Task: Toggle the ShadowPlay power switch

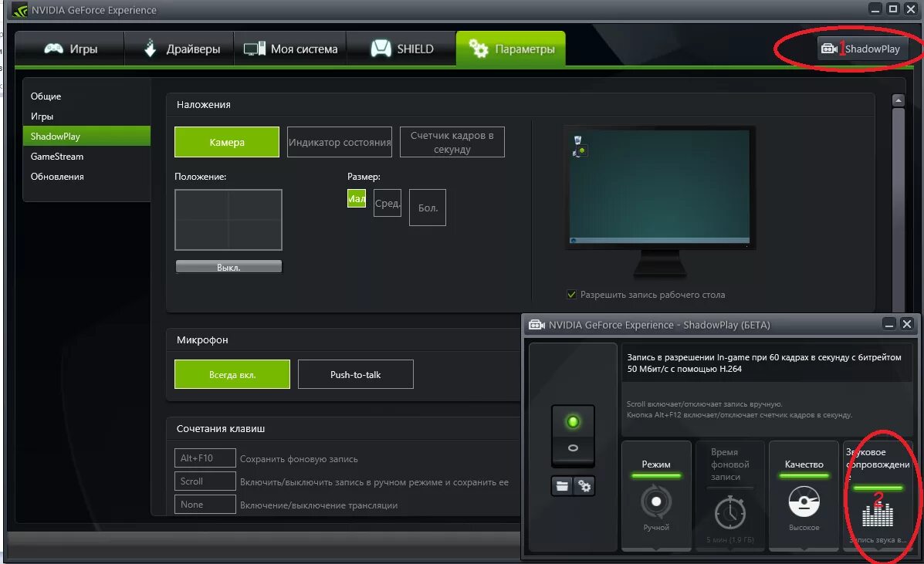Action: click(573, 435)
